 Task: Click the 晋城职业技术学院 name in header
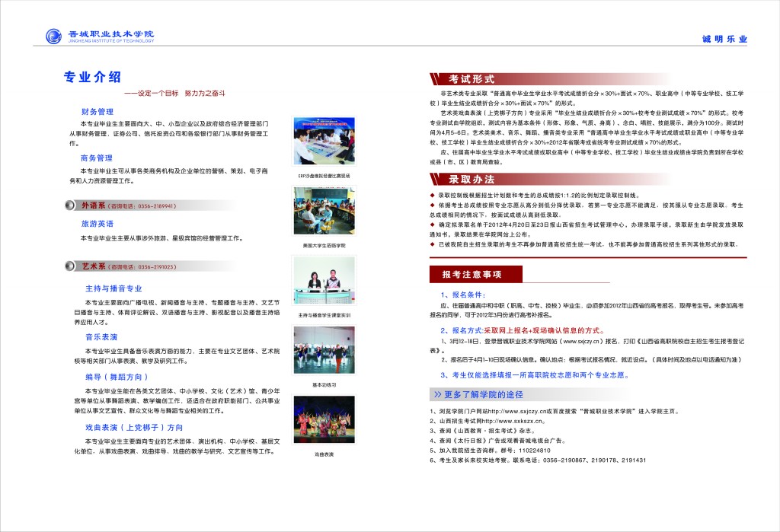click(x=111, y=33)
